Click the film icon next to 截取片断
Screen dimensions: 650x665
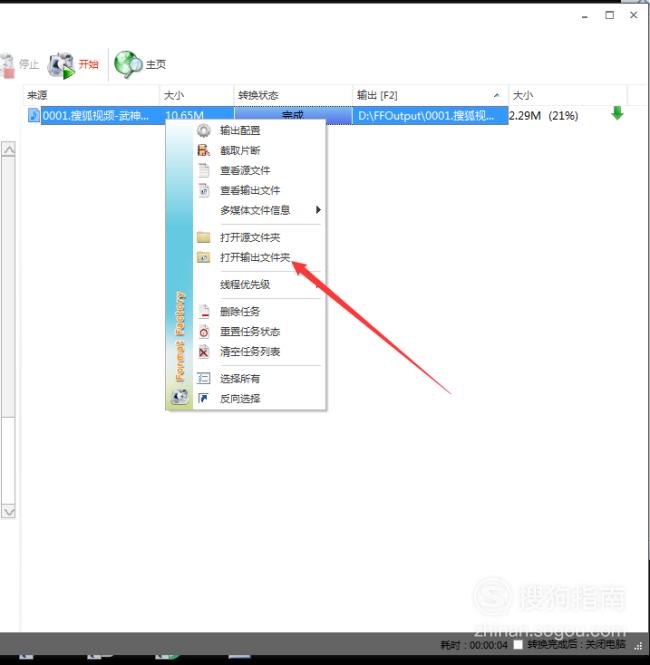click(204, 150)
